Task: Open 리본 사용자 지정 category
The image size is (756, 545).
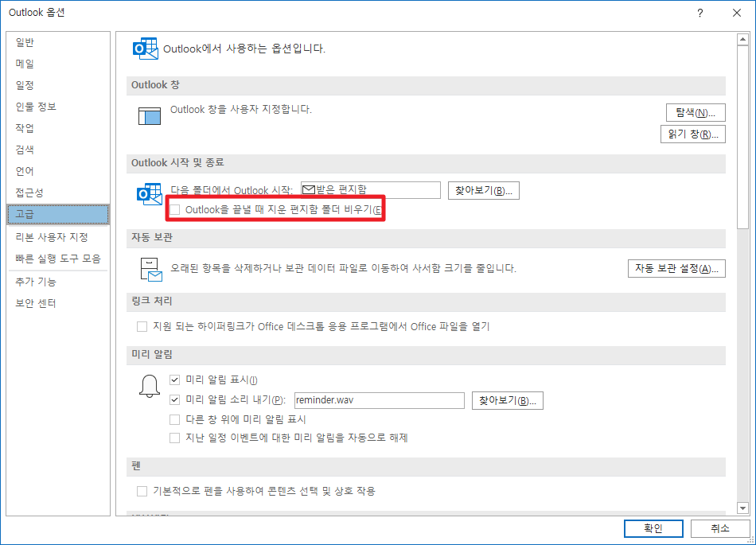Action: tap(58, 237)
